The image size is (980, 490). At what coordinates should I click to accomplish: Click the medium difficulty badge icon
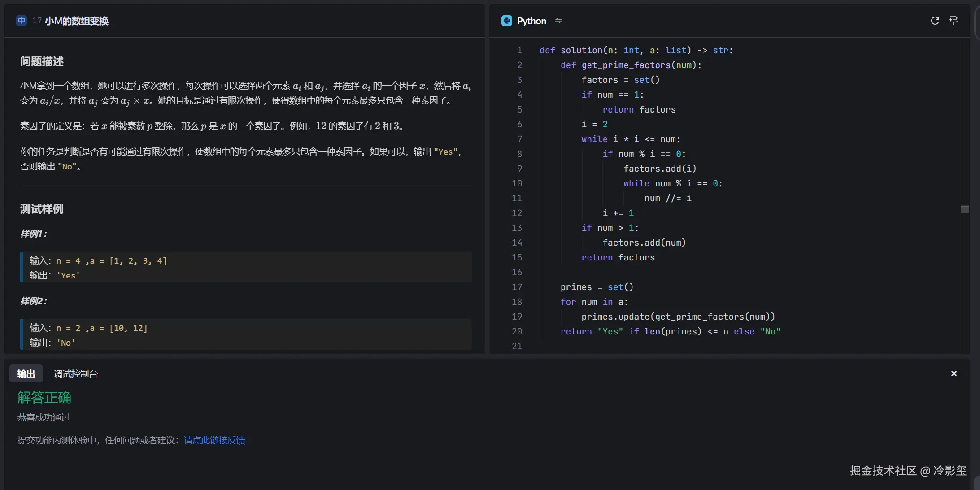22,21
